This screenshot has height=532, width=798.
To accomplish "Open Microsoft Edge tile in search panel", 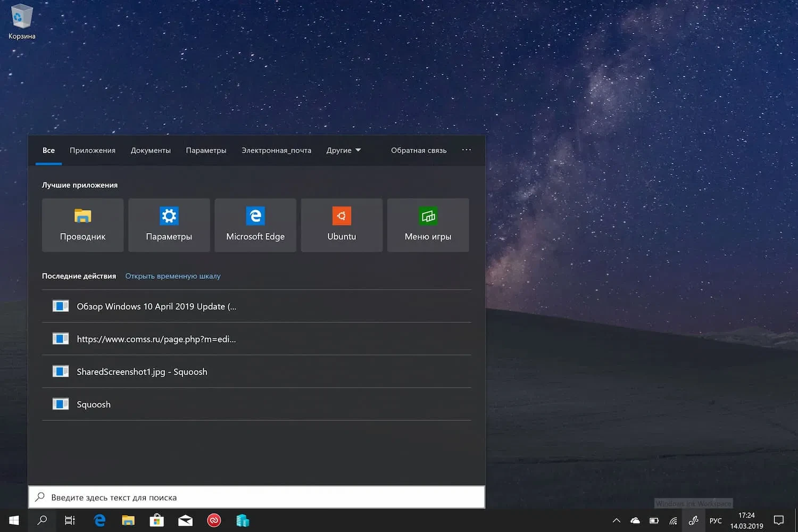I will [255, 225].
